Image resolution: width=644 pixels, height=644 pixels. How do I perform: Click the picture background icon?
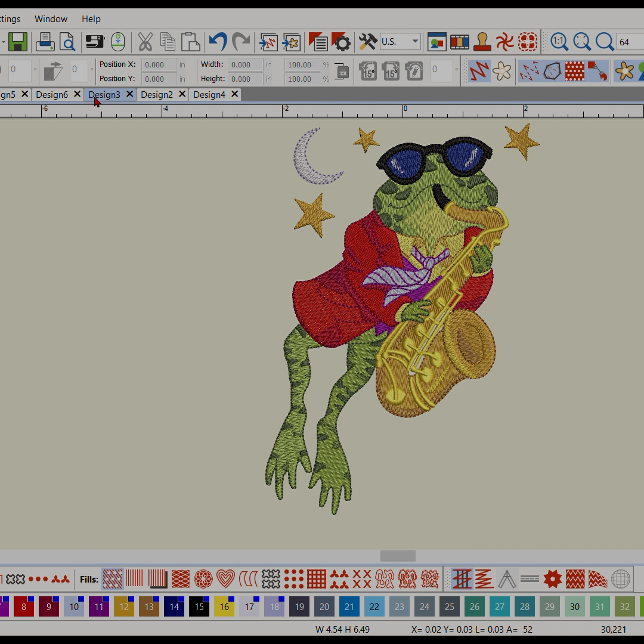(436, 42)
